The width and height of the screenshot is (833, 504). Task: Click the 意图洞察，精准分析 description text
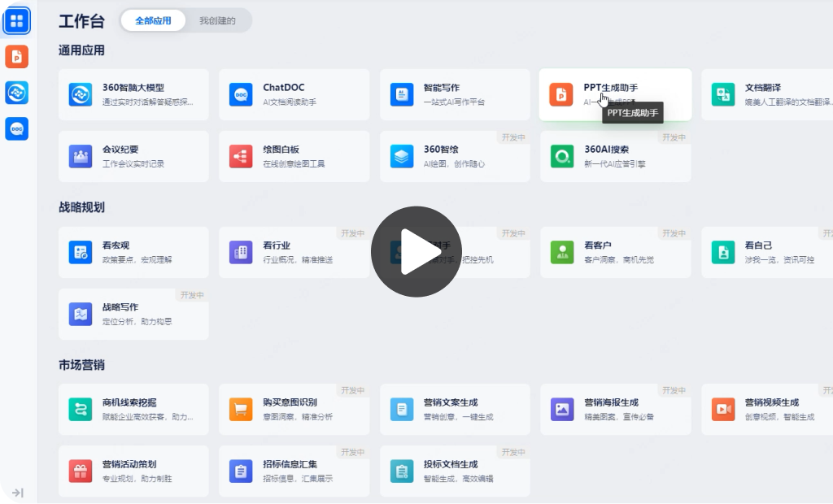click(x=298, y=417)
